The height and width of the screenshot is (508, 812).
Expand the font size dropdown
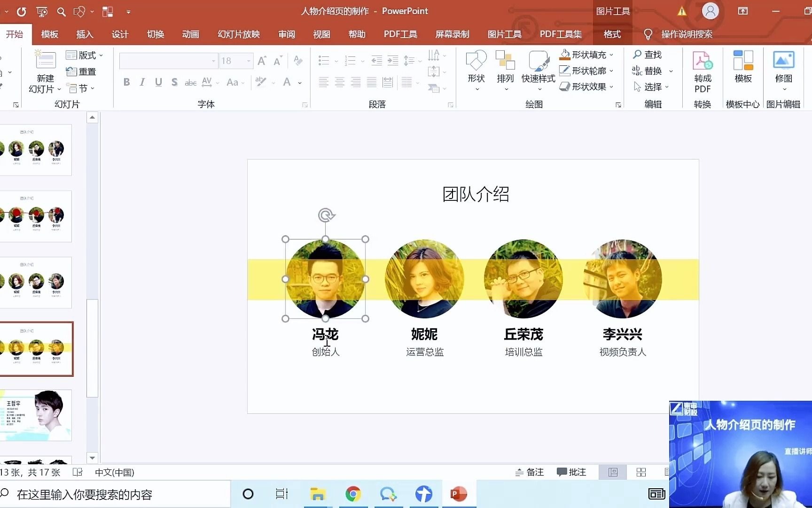(248, 61)
